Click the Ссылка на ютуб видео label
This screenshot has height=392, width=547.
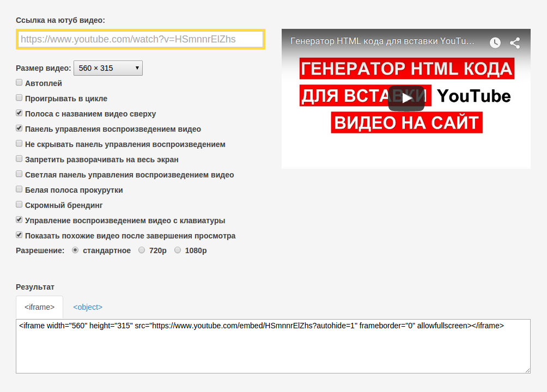coord(60,20)
